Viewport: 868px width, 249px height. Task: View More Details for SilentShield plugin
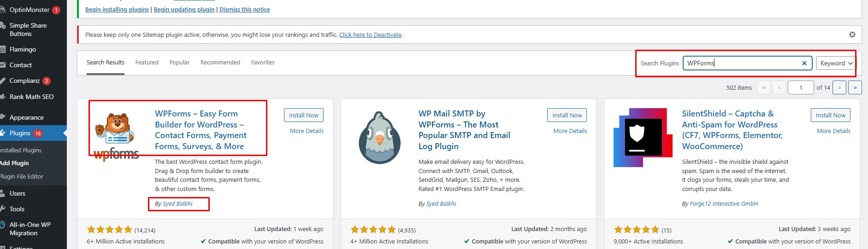pos(833,131)
